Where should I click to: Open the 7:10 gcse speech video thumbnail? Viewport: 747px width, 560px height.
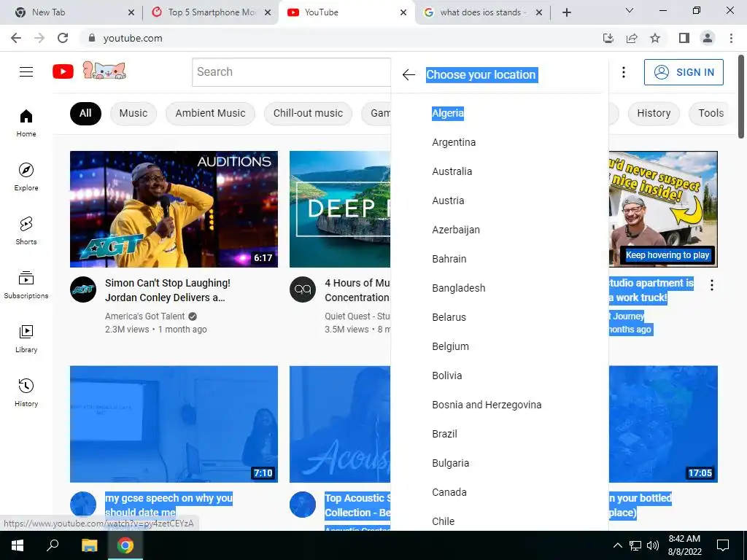click(174, 424)
